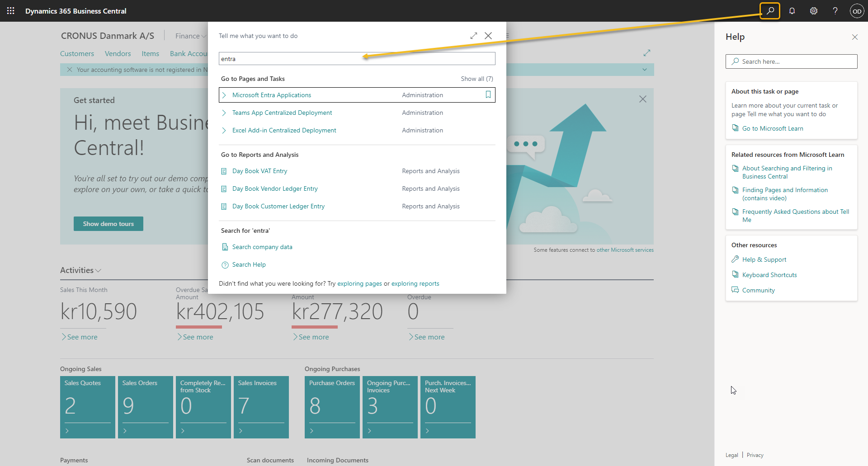
Task: See more under Sales This Month
Action: [x=80, y=337]
